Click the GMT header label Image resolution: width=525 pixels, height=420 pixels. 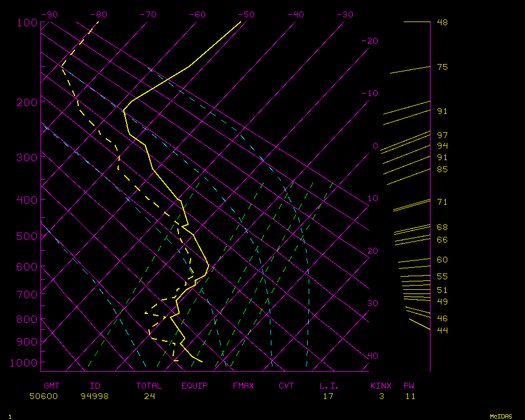coord(51,386)
